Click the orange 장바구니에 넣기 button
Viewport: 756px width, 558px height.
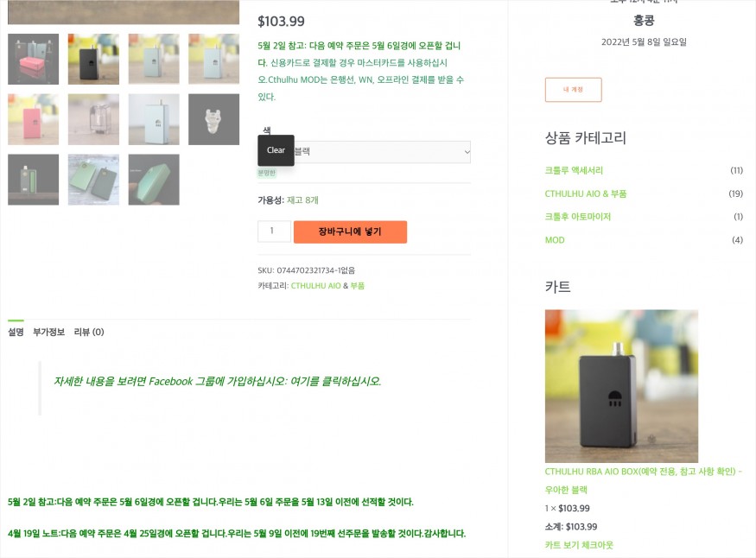coord(350,231)
